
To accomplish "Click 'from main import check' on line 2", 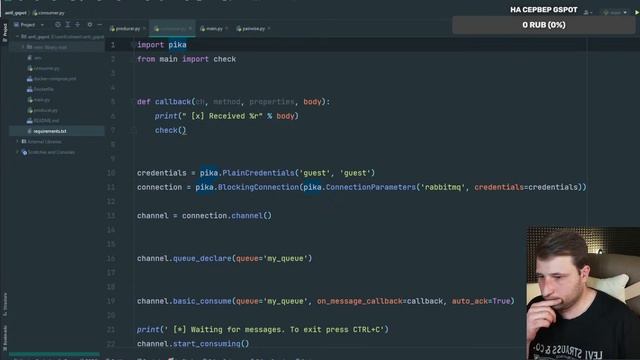I will pyautogui.click(x=186, y=59).
